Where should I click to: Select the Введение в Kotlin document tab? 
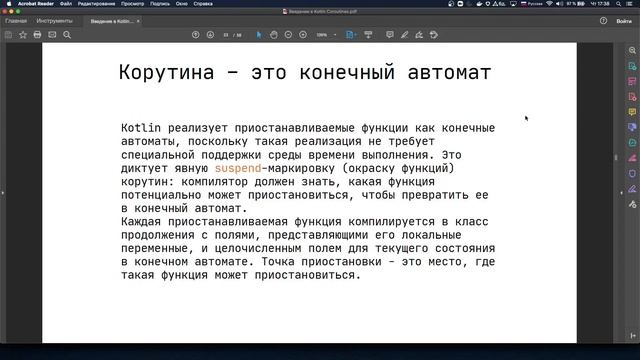tap(111, 21)
